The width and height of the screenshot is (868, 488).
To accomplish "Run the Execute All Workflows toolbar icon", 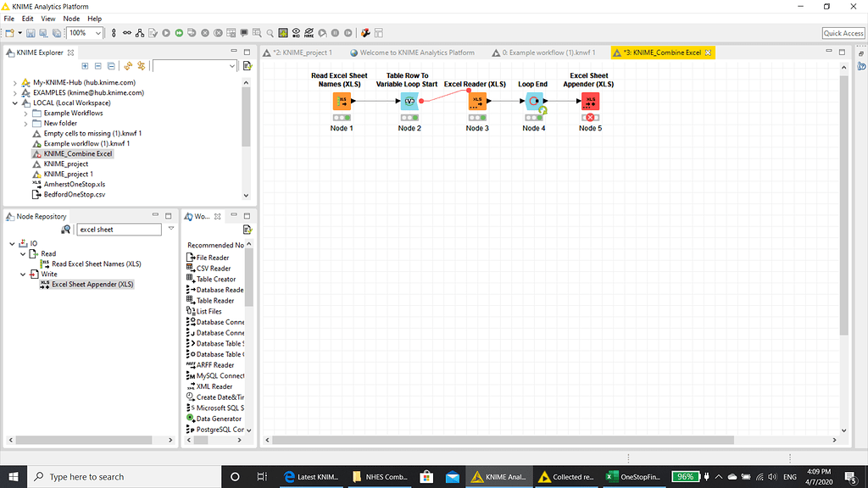I will point(178,34).
